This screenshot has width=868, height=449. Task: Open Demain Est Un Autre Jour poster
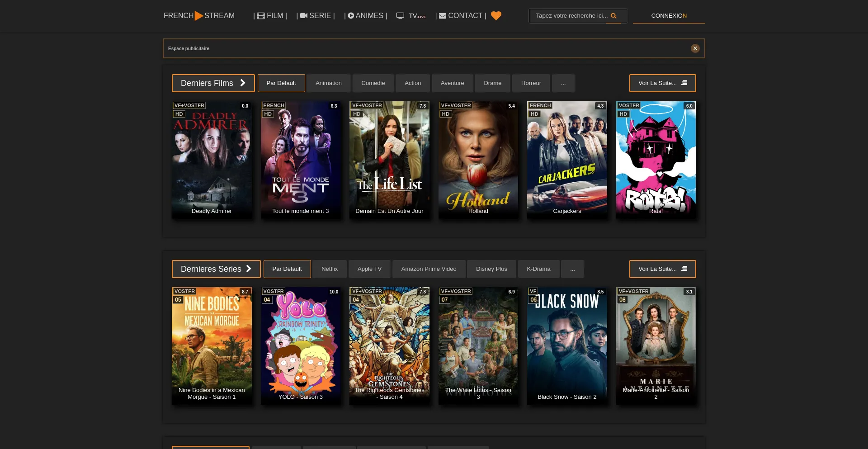(x=389, y=161)
